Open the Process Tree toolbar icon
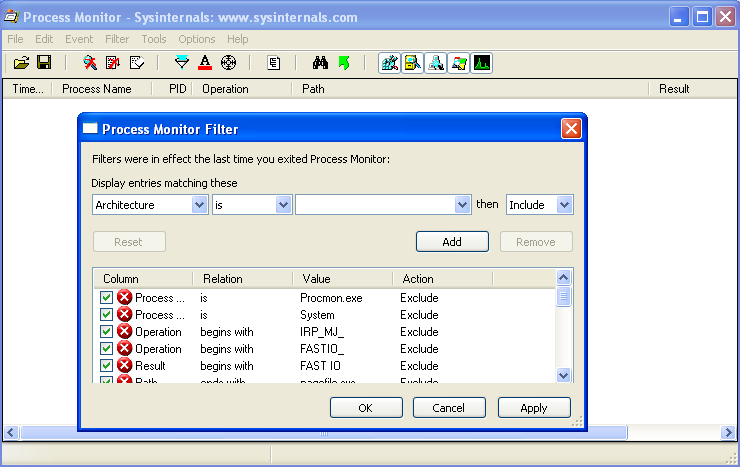 [274, 63]
